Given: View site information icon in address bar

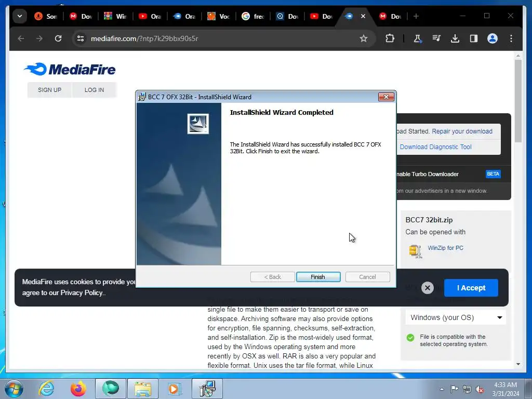Looking at the screenshot, I should coord(81,38).
